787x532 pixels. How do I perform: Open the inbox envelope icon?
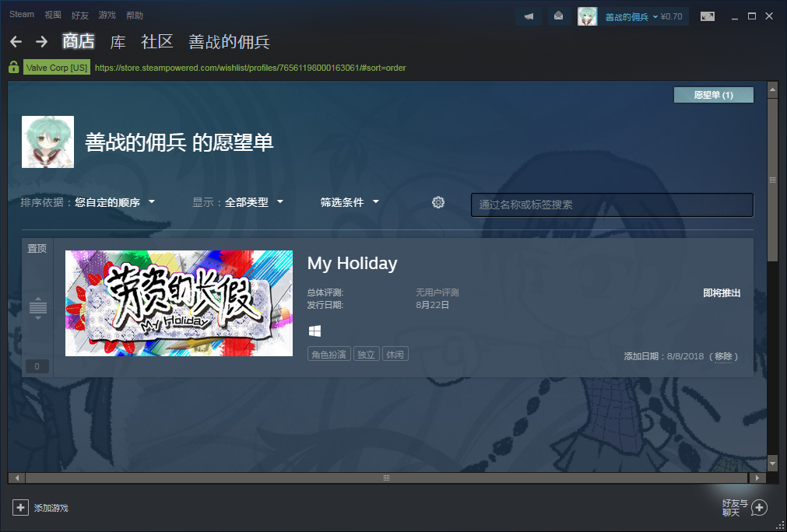(x=559, y=16)
